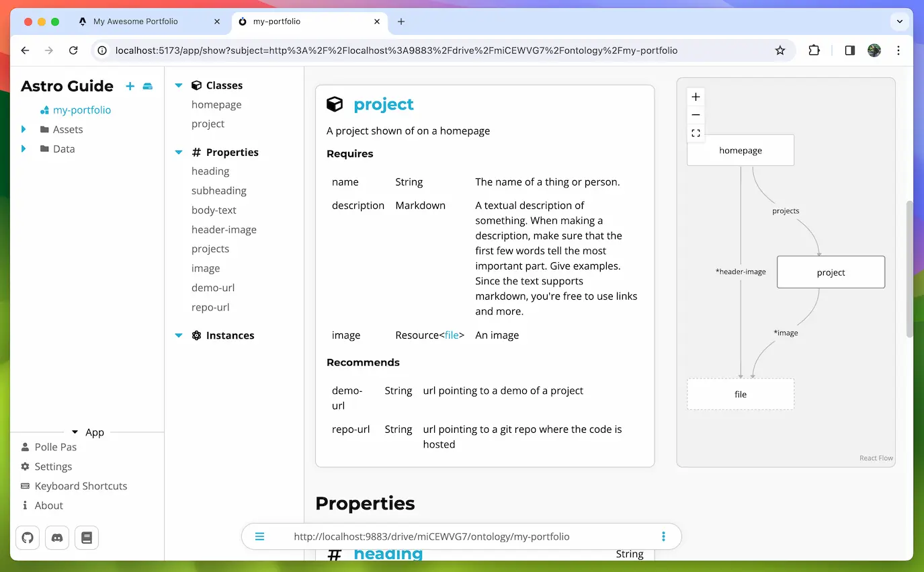Open the GitHub icon in sidebar footer
This screenshot has height=572, width=924.
[x=28, y=538]
